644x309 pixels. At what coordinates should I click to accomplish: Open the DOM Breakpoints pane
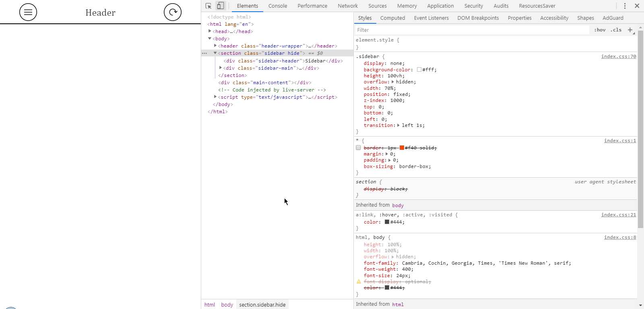coord(478,18)
